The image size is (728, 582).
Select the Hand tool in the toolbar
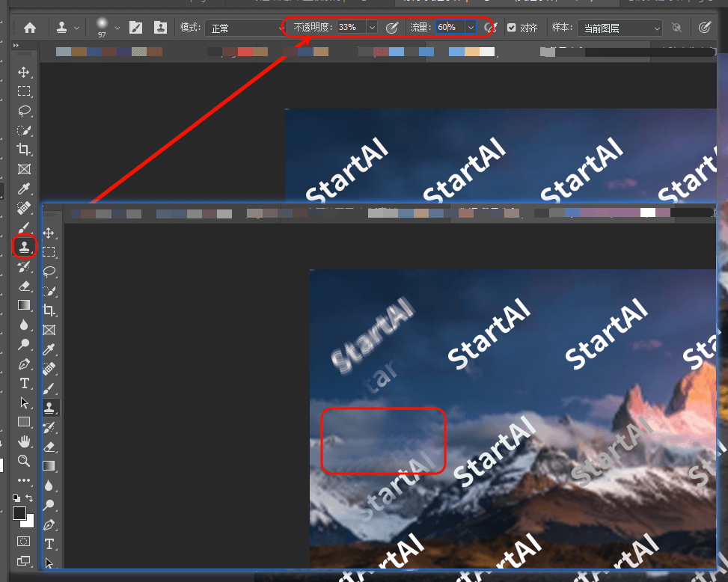point(24,441)
